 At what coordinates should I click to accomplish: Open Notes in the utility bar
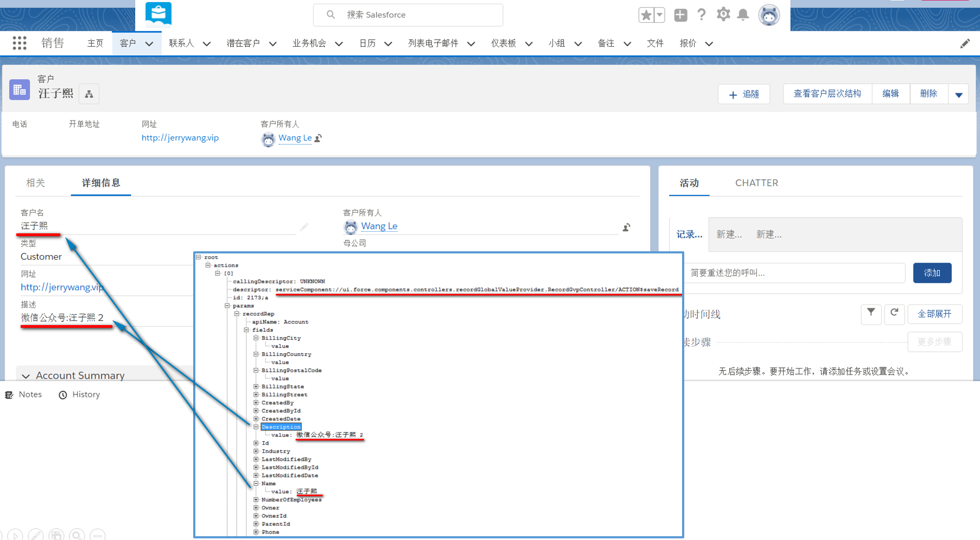point(23,395)
